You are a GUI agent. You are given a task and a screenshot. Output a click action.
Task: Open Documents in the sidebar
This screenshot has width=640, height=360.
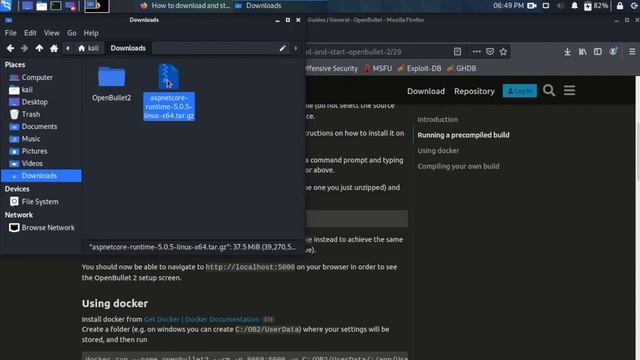point(41,126)
